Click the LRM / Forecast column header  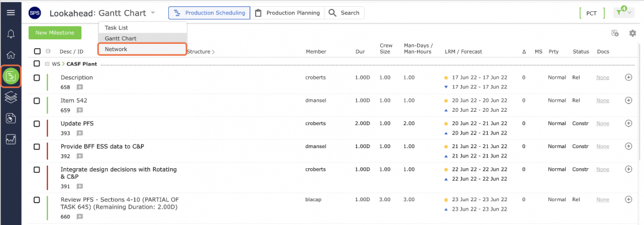463,52
